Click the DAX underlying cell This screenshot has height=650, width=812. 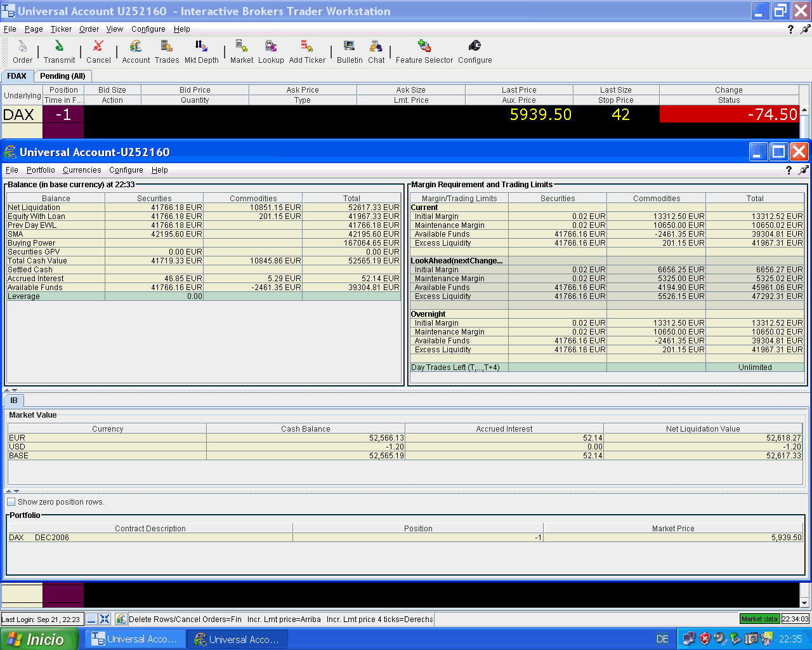click(x=22, y=114)
